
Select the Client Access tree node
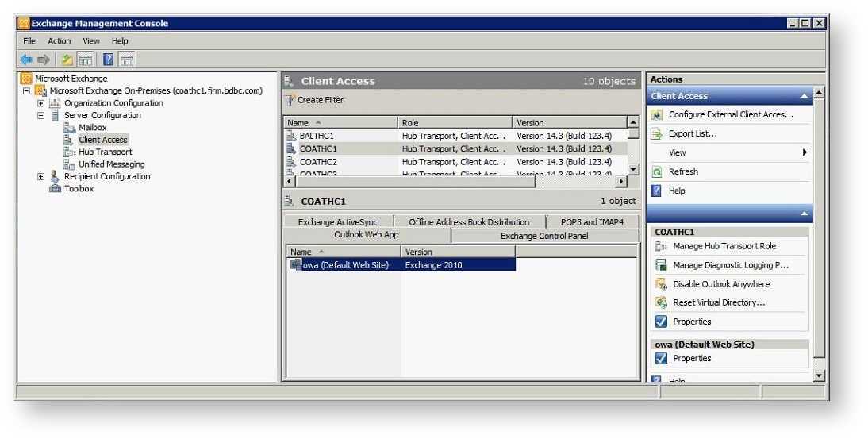(x=103, y=140)
